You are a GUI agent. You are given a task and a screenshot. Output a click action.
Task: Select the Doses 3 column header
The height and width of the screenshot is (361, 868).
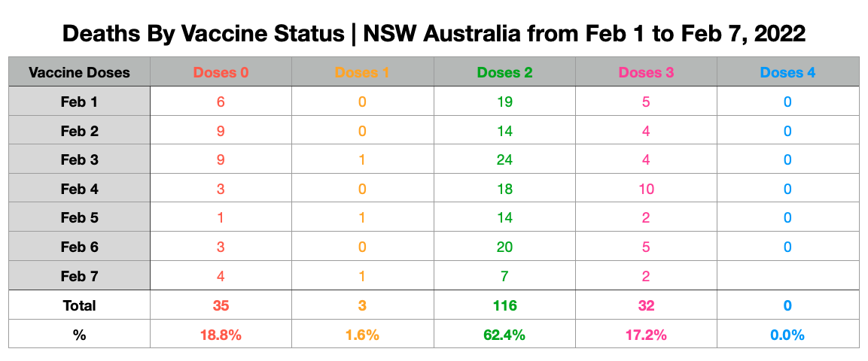[x=646, y=72]
